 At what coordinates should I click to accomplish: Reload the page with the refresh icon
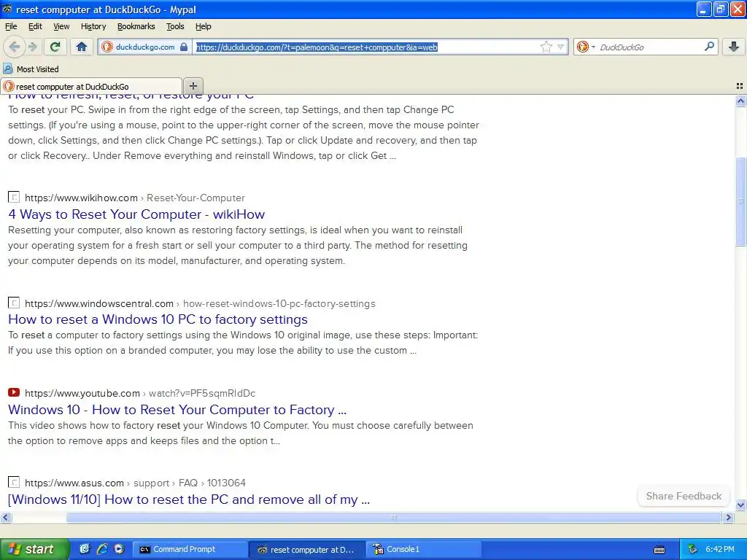tap(55, 47)
